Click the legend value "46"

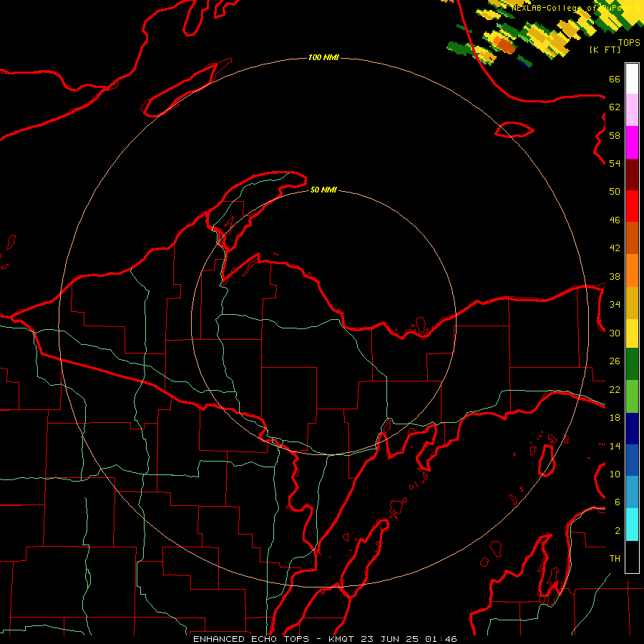click(x=615, y=220)
